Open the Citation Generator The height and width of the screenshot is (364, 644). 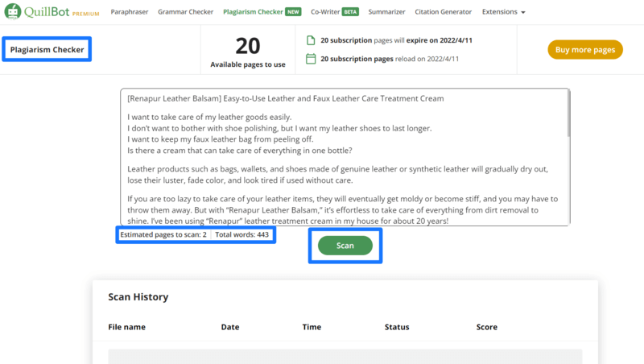444,12
